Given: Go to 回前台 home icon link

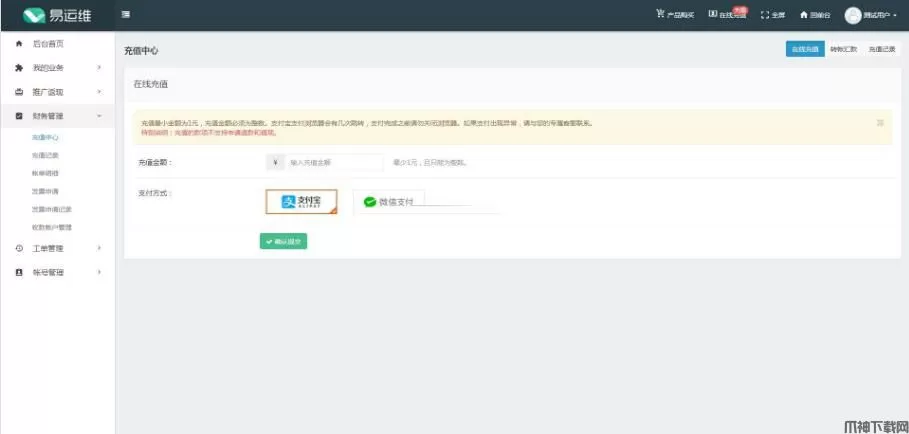Looking at the screenshot, I should [x=815, y=15].
